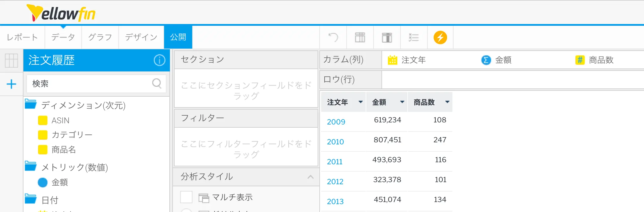Open the 注文年 column header dropdown
This screenshot has width=644, height=212.
(360, 102)
